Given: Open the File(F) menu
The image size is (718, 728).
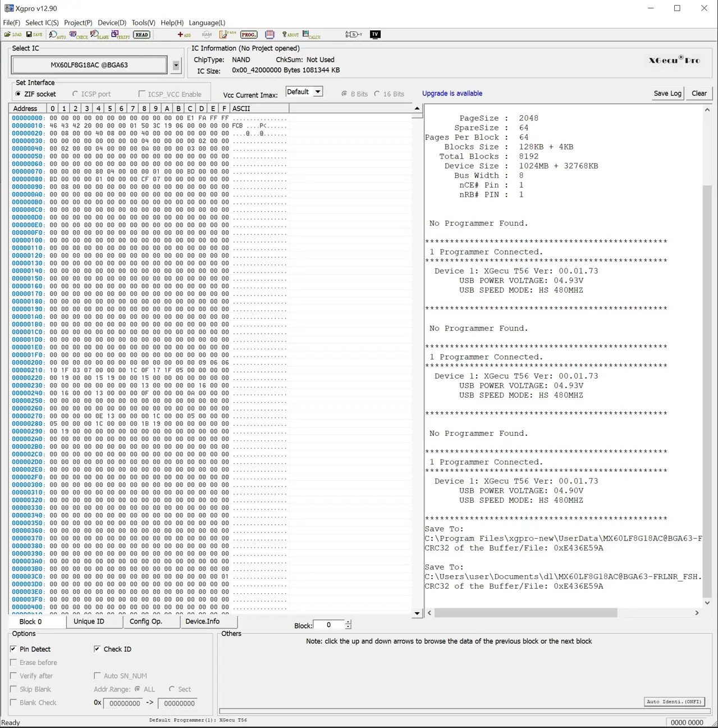Looking at the screenshot, I should (12, 22).
